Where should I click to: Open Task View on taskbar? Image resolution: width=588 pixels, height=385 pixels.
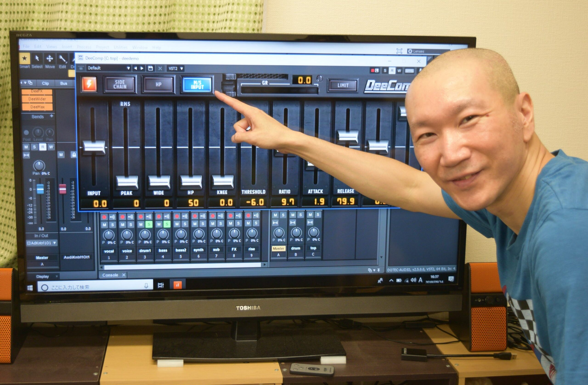point(161,285)
